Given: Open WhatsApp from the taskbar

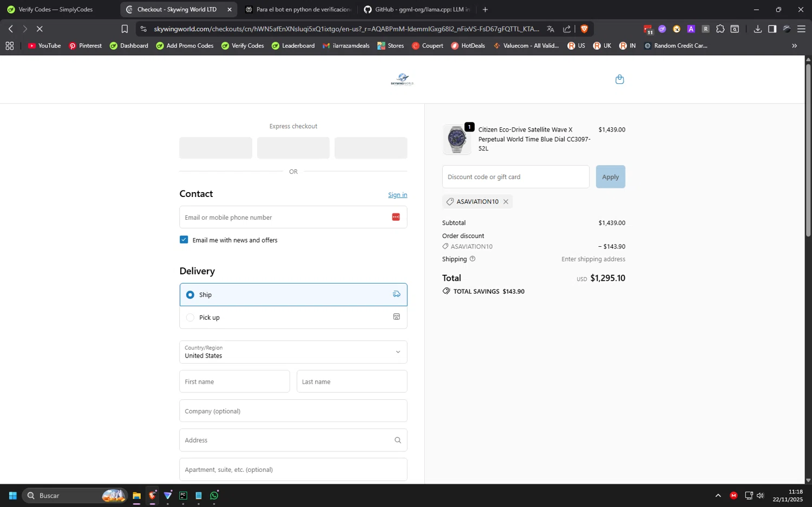Looking at the screenshot, I should [x=214, y=496].
